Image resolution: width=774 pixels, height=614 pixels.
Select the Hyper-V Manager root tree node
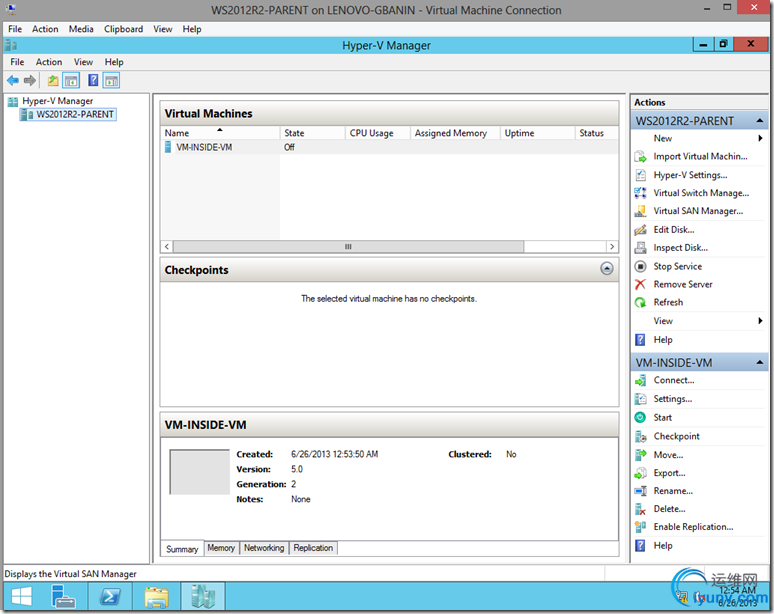tap(57, 101)
